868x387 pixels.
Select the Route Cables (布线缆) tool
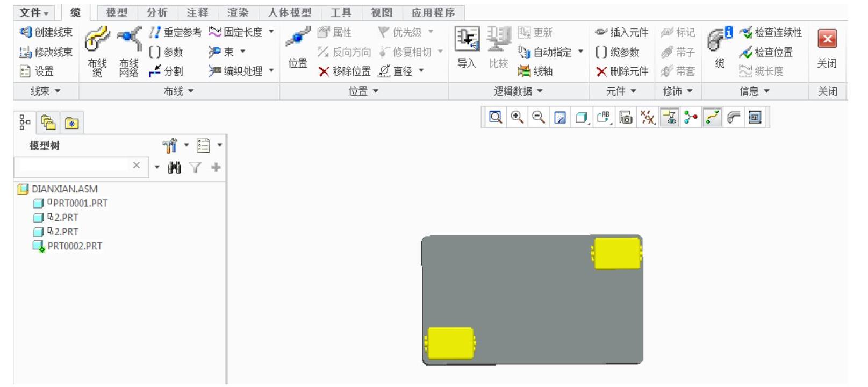[97, 53]
